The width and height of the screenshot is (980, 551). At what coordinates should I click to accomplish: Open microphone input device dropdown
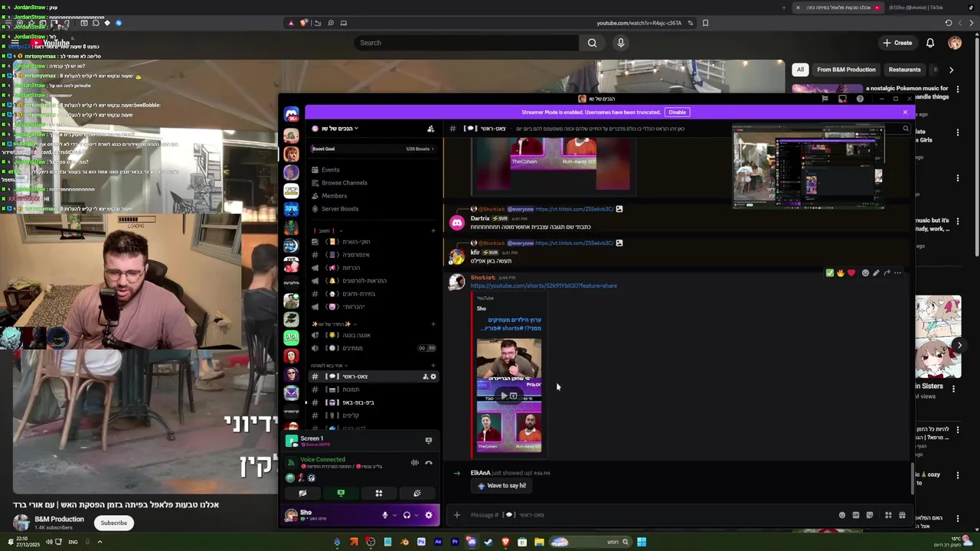tap(394, 515)
